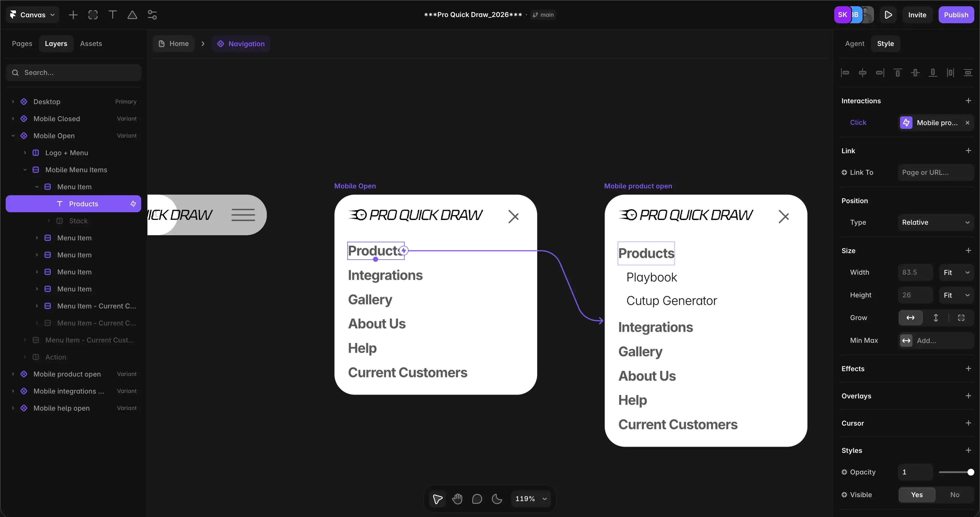This screenshot has height=517, width=980.
Task: Set Visible to No
Action: 954,495
